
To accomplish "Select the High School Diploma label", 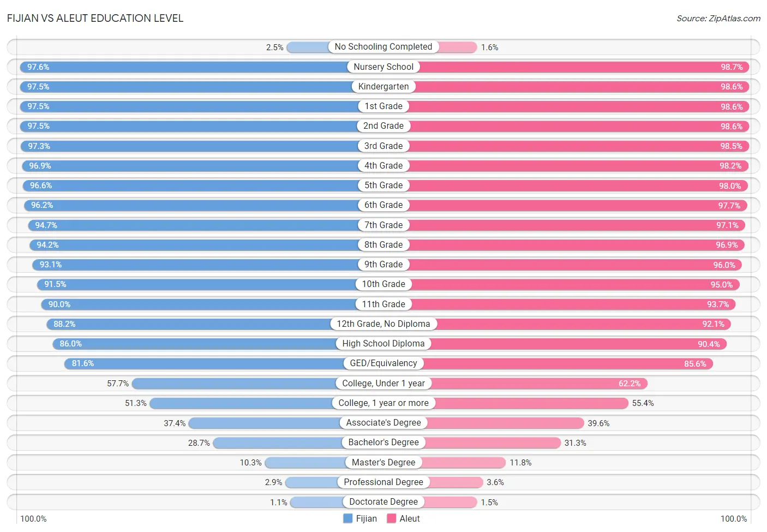I will pyautogui.click(x=383, y=344).
